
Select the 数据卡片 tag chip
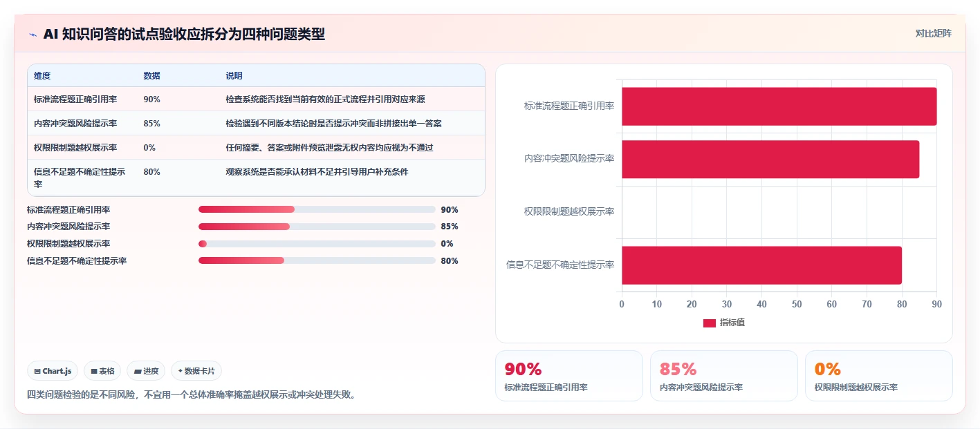[196, 371]
